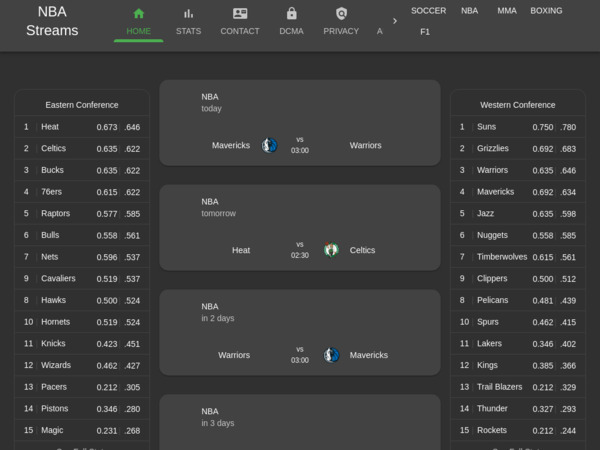600x450 pixels.
Task: Go to BOXING streams link
Action: pyautogui.click(x=546, y=11)
